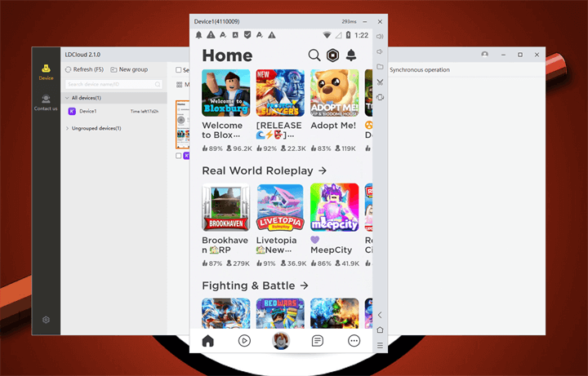Screen dimensions: 588x376
Task: Click New group in LDCloud
Action: point(129,69)
